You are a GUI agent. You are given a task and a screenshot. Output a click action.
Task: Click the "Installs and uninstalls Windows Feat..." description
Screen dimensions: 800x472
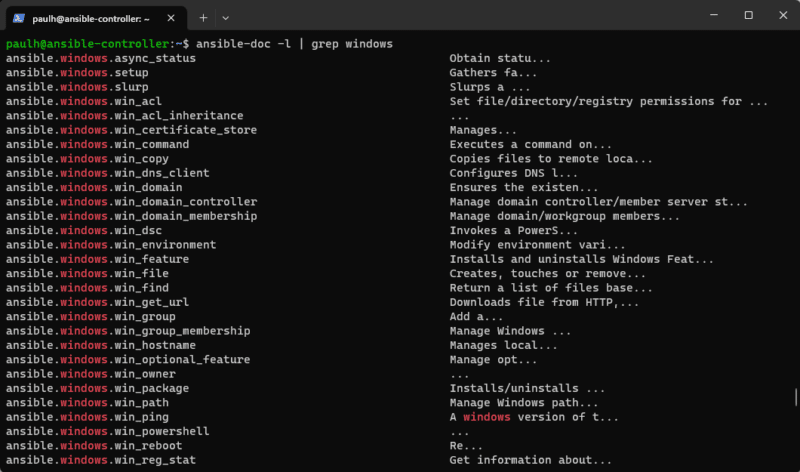pyautogui.click(x=581, y=259)
